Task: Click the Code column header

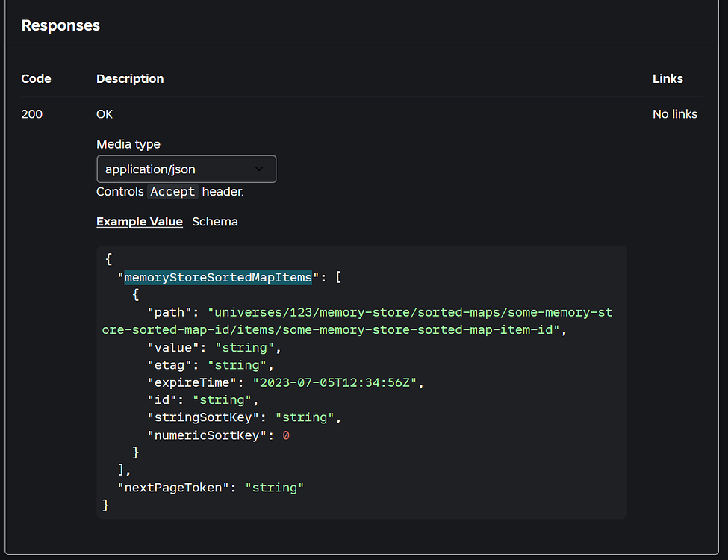Action: (37, 78)
